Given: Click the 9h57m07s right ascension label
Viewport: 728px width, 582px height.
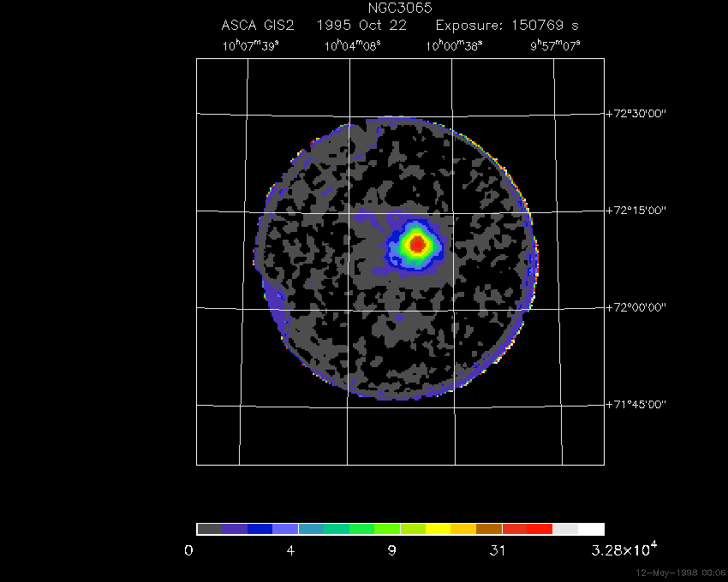Looking at the screenshot, I should pyautogui.click(x=555, y=45).
